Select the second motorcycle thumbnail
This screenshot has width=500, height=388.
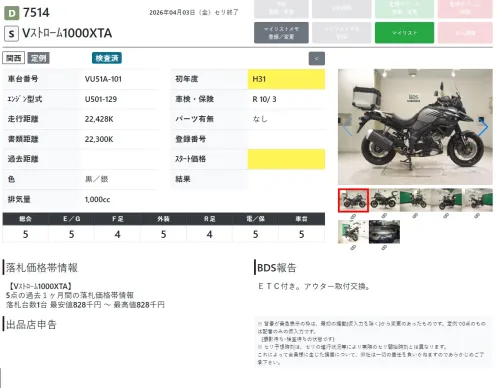pos(384,200)
